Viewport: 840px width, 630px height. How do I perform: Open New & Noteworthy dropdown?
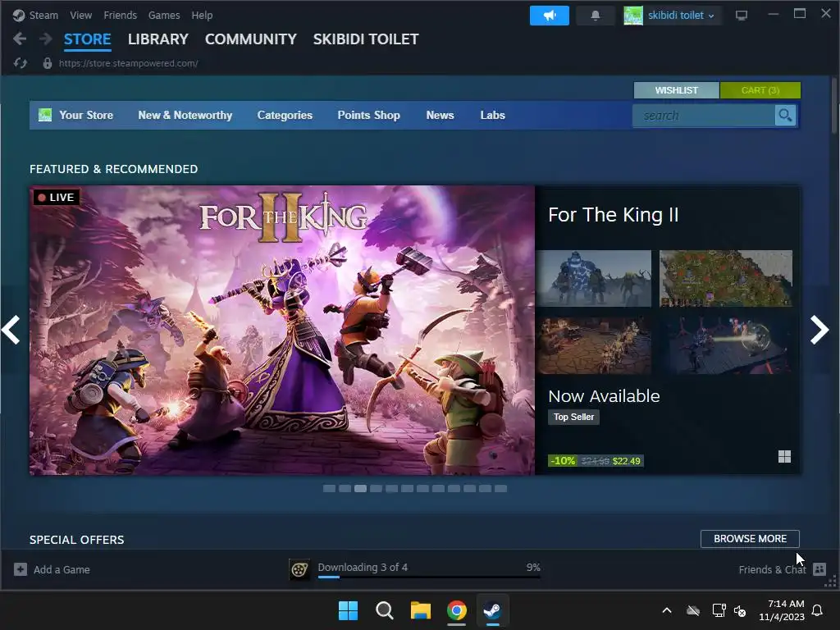pyautogui.click(x=185, y=115)
